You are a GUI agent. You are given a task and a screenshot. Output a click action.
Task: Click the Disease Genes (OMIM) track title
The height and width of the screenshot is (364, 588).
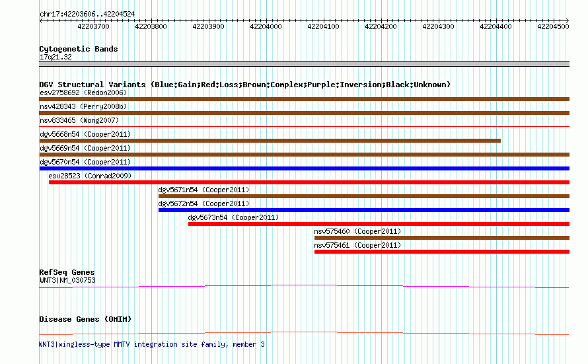[x=85, y=319]
